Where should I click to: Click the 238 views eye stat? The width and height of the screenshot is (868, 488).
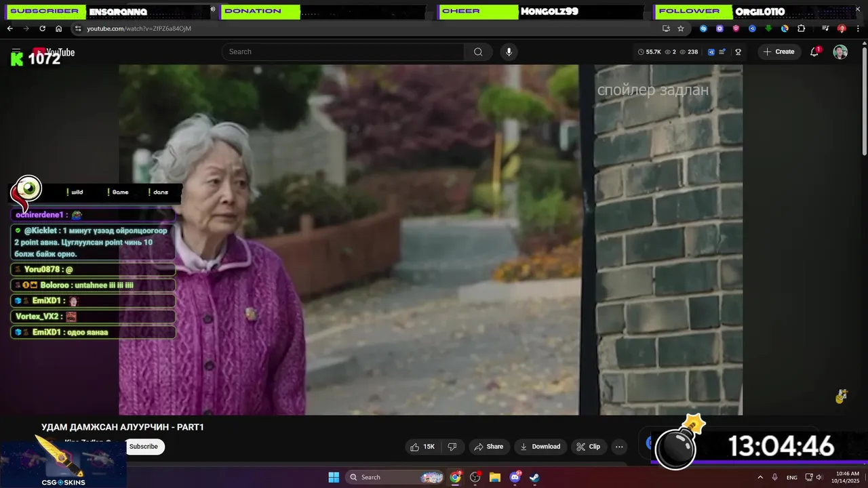click(688, 52)
